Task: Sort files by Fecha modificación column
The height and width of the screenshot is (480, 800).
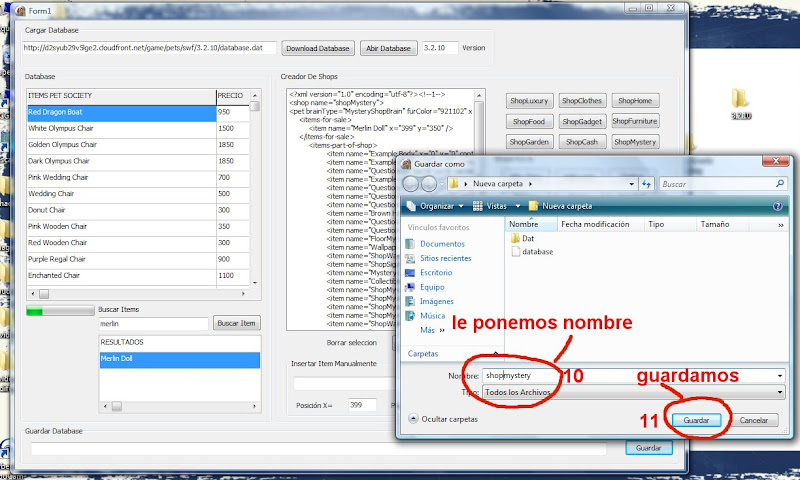Action: [600, 224]
